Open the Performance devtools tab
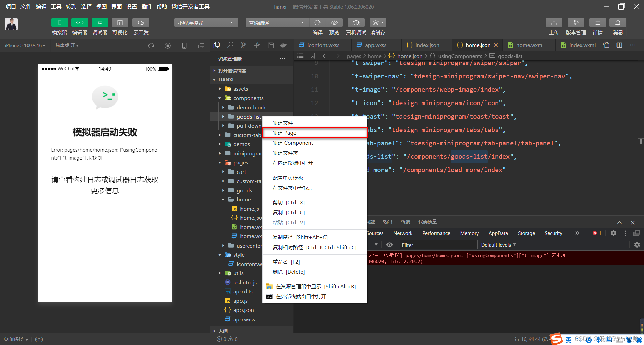Image resolution: width=644 pixels, height=345 pixels. 436,233
